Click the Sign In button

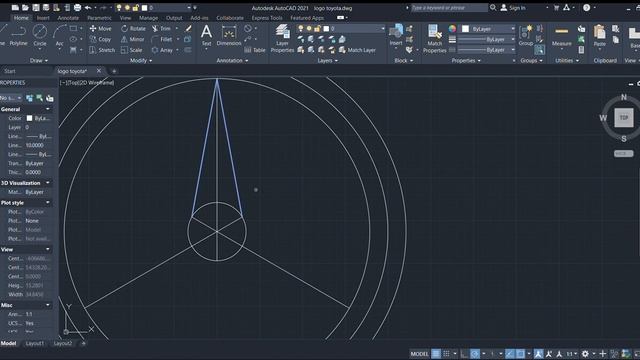point(513,8)
